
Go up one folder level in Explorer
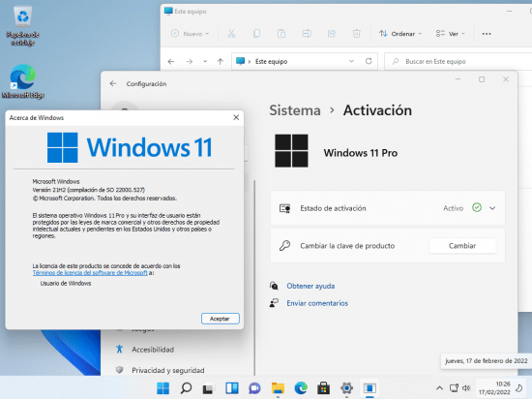[221, 61]
